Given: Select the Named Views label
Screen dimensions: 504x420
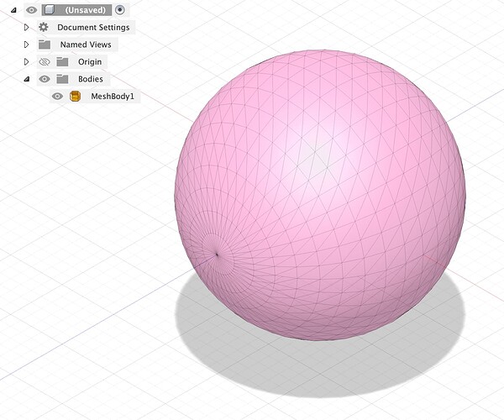Looking at the screenshot, I should click(x=86, y=45).
